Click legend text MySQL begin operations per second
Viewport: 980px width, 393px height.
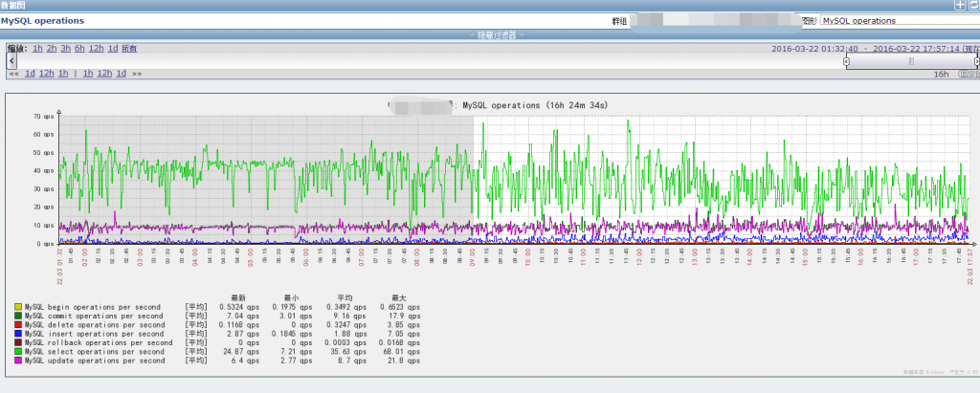[93, 307]
